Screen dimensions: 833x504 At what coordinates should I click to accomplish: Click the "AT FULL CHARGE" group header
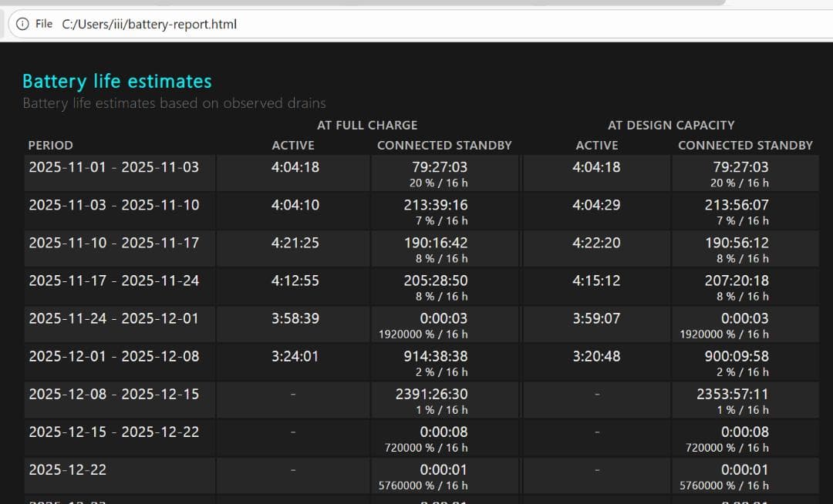click(x=367, y=125)
